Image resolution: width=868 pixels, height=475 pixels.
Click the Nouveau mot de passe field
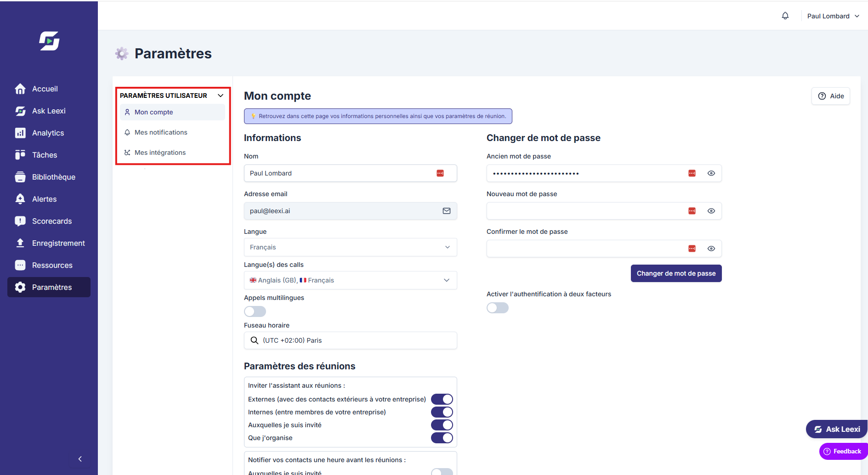point(604,211)
